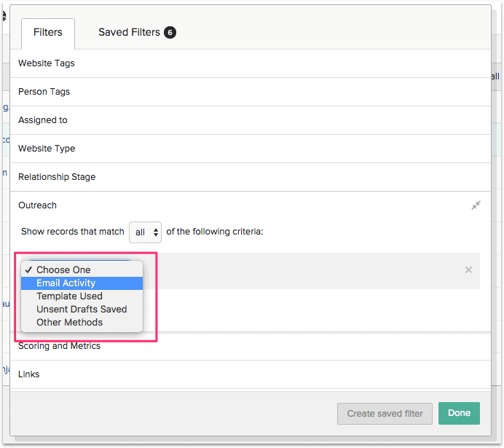Open the Saved Filters tab
This screenshot has width=504, height=448.
point(130,33)
